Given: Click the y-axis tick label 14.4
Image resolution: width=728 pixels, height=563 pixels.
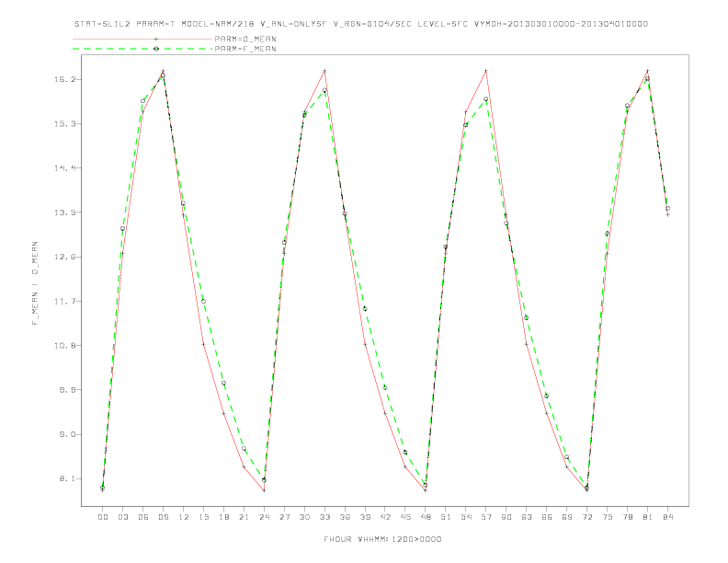Looking at the screenshot, I should 64,168.
